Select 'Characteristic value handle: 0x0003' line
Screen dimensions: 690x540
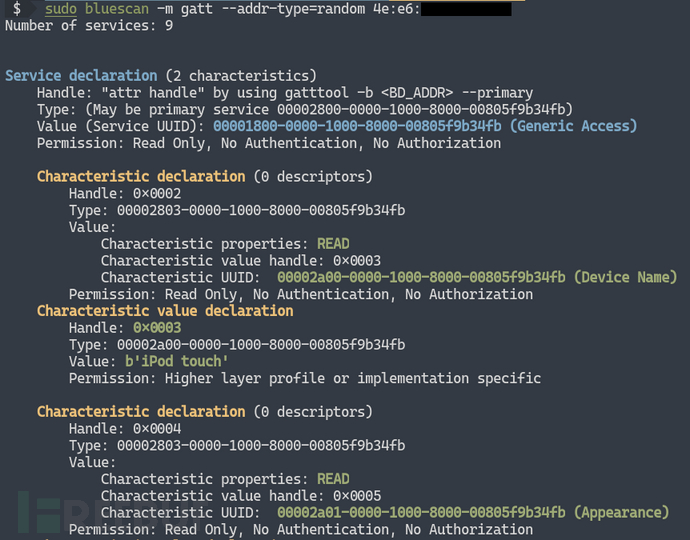point(241,261)
